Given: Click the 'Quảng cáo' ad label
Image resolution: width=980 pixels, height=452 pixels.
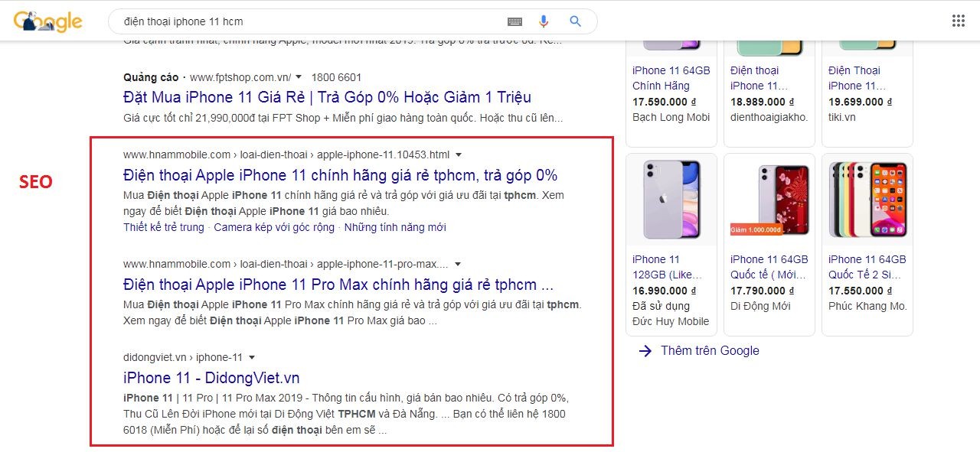Looking at the screenshot, I should [151, 77].
